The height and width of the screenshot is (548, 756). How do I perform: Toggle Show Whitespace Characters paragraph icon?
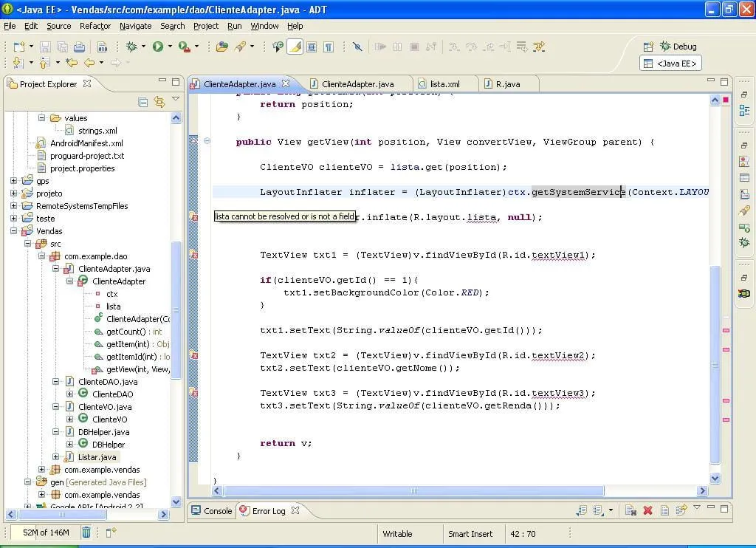coord(329,47)
